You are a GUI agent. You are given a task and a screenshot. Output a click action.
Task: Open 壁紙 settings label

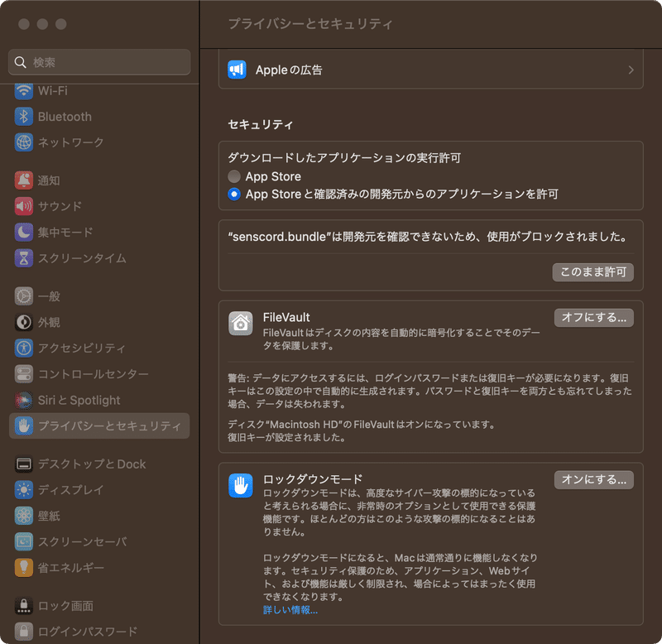point(49,516)
